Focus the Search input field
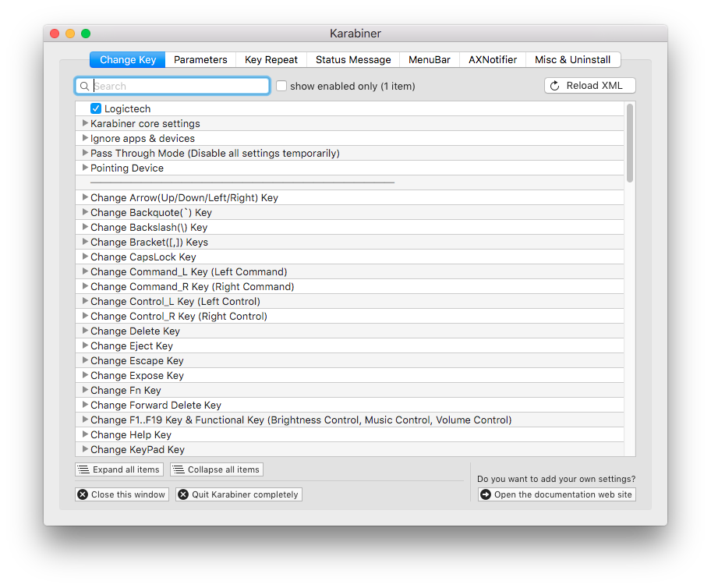Image resolution: width=711 pixels, height=588 pixels. 172,87
